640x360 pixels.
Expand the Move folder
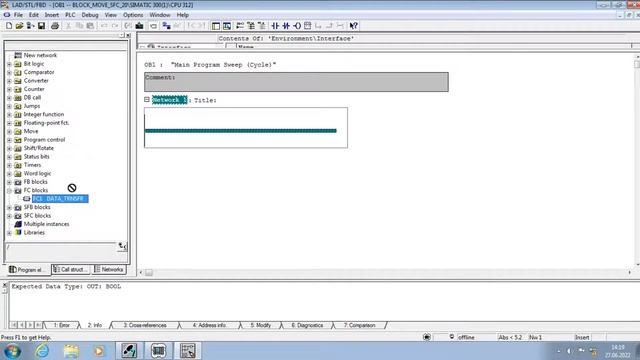tap(9, 131)
